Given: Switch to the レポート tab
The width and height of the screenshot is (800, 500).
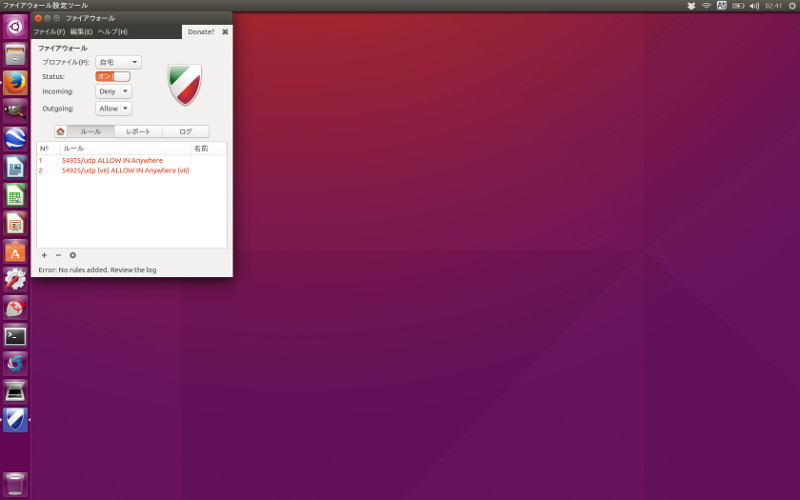Looking at the screenshot, I should click(138, 132).
